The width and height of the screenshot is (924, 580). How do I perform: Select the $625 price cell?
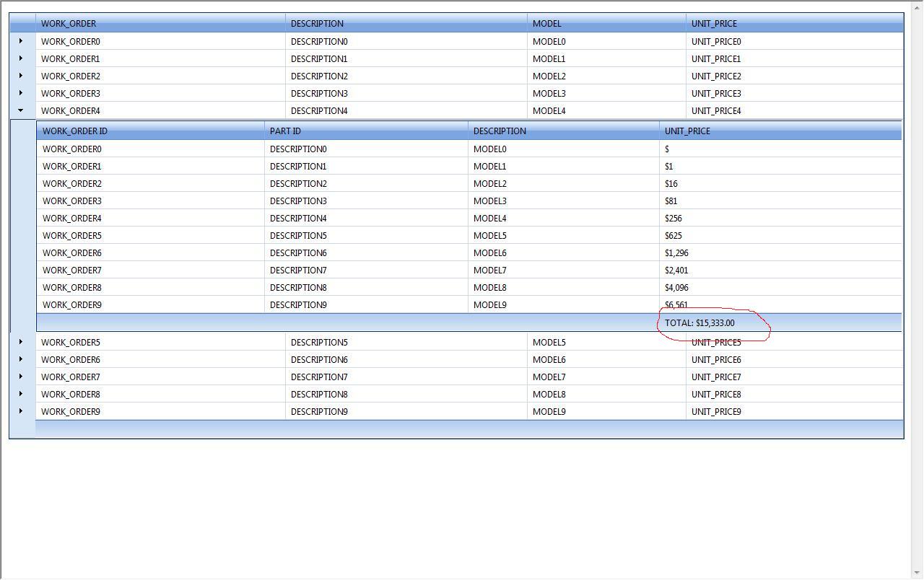780,235
